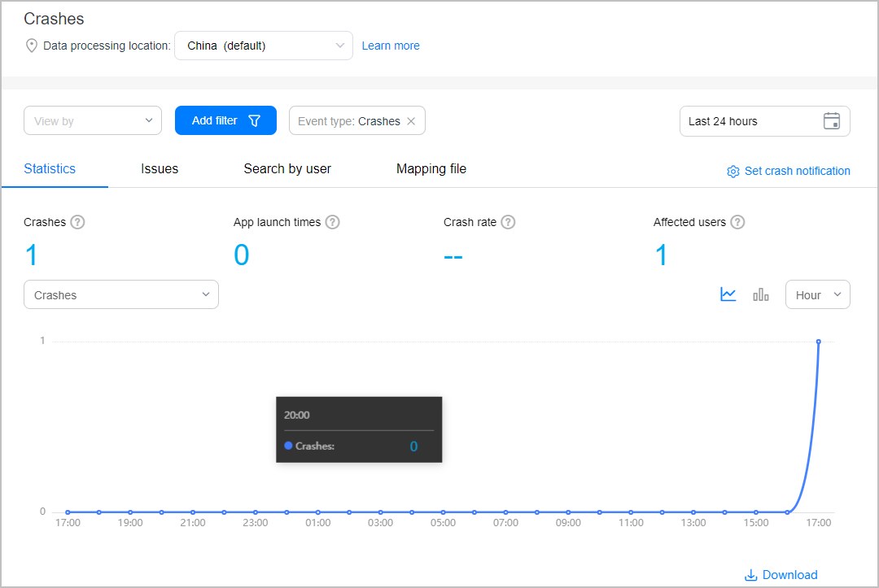Click the Crash rate help icon
This screenshot has height=588, width=879.
point(508,222)
